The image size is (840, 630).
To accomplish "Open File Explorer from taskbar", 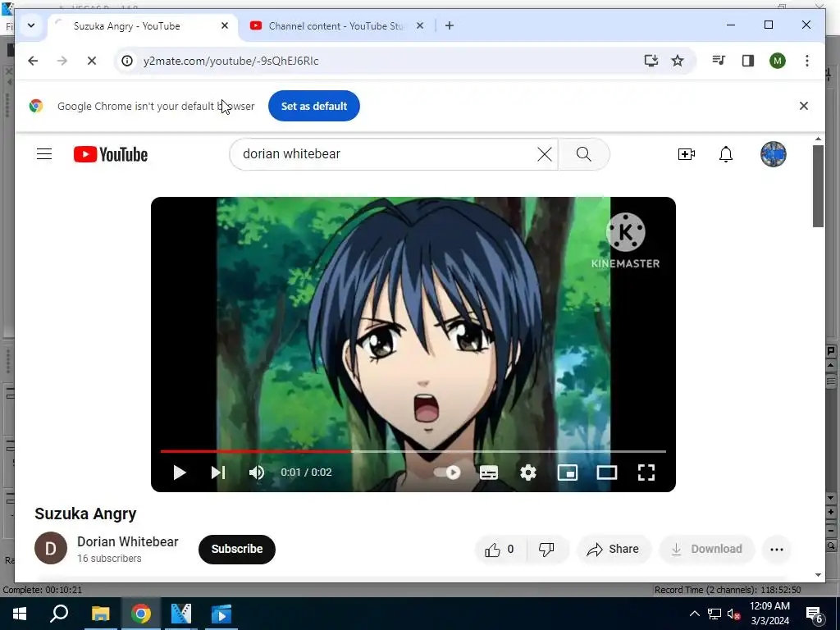I will point(100,614).
